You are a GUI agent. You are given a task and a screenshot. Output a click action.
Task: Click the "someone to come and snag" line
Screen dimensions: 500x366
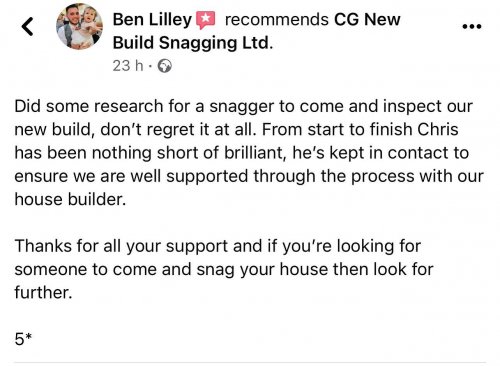[224, 269]
